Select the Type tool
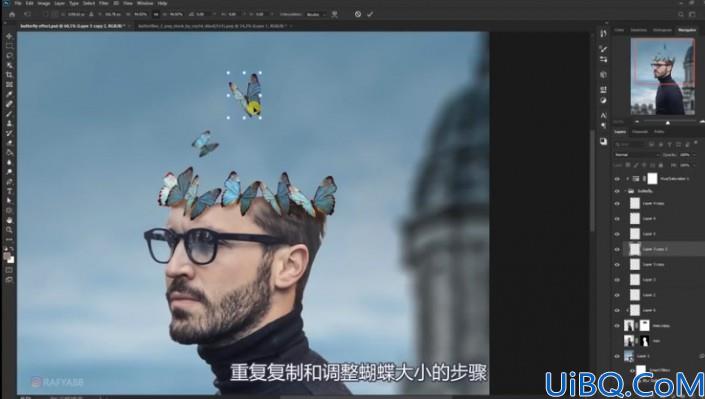705x399 pixels. point(9,191)
